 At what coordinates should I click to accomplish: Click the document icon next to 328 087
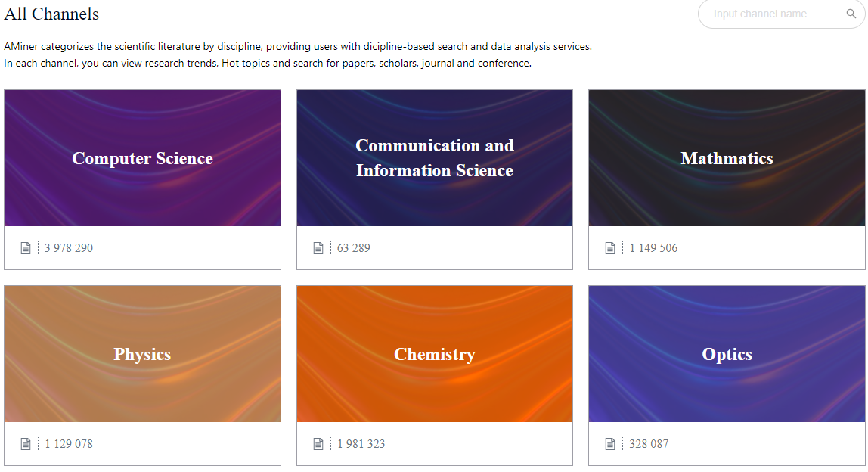610,444
